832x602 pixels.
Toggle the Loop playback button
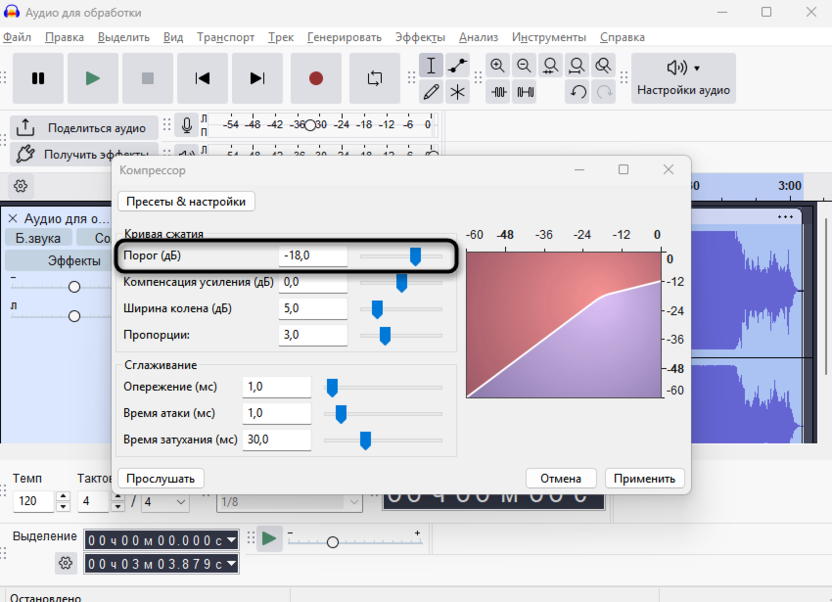point(375,78)
